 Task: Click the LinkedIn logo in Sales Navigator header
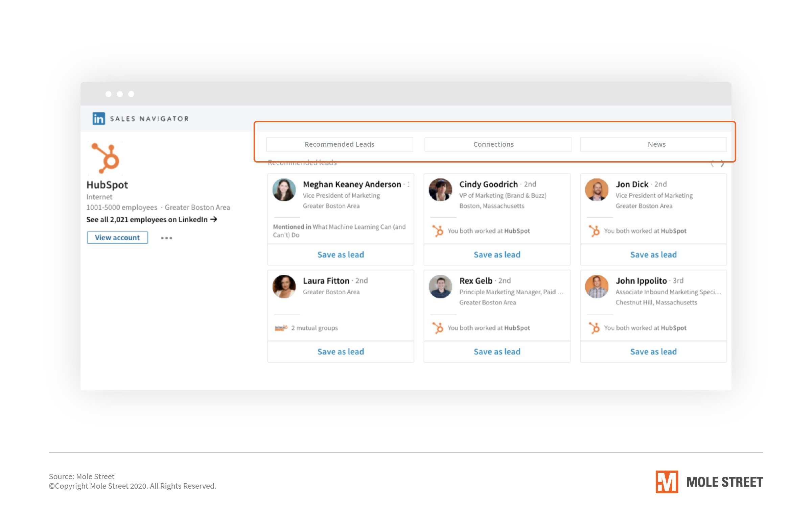[98, 119]
